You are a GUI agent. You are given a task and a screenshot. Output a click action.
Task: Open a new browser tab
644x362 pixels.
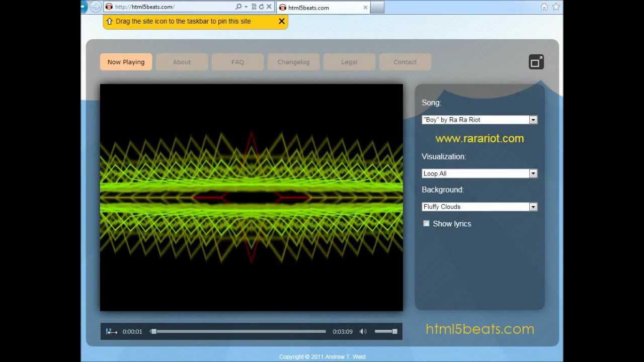tap(377, 8)
